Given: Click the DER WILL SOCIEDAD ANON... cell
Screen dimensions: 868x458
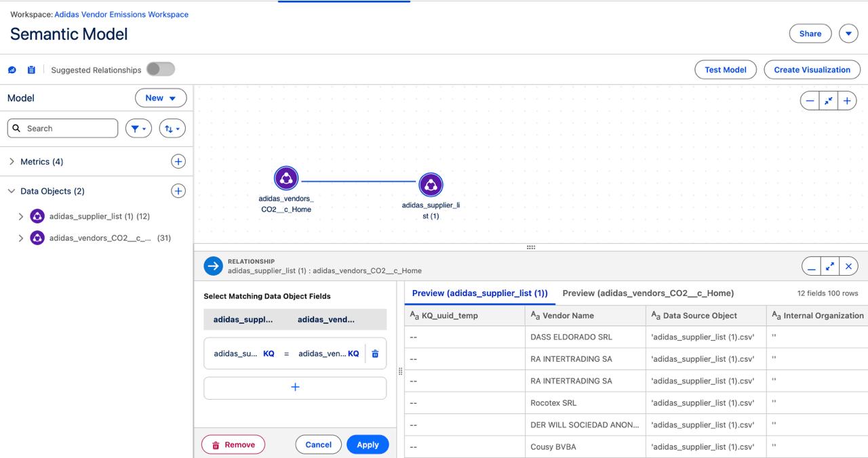Looking at the screenshot, I should (x=585, y=425).
